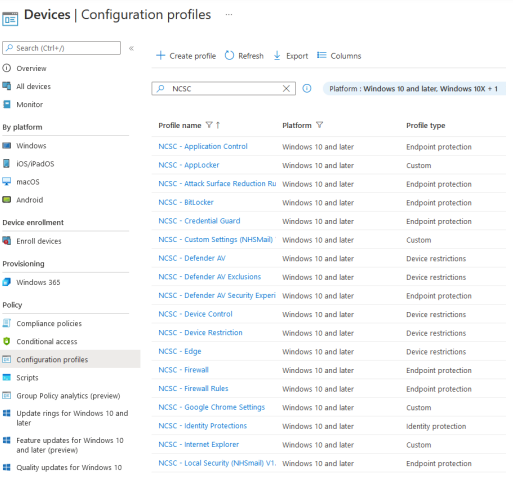Image resolution: width=513 pixels, height=483 pixels.
Task: Open NCSC - Edge profile
Action: 180,351
